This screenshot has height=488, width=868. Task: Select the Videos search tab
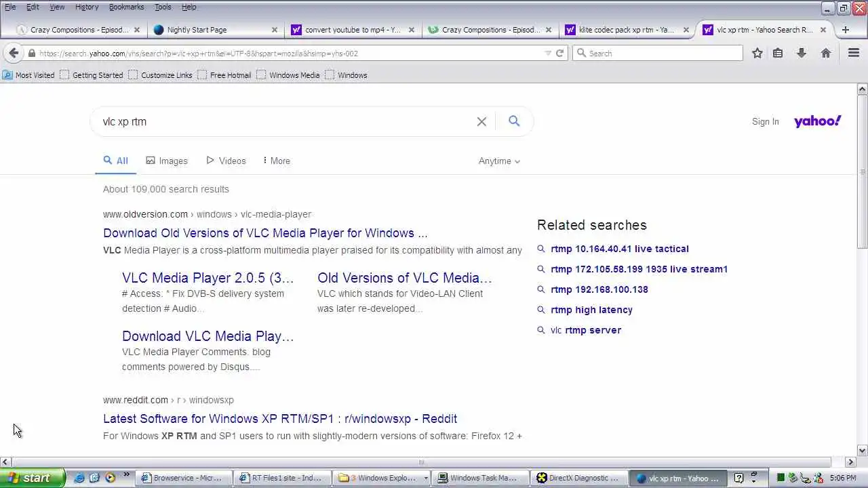pos(226,161)
